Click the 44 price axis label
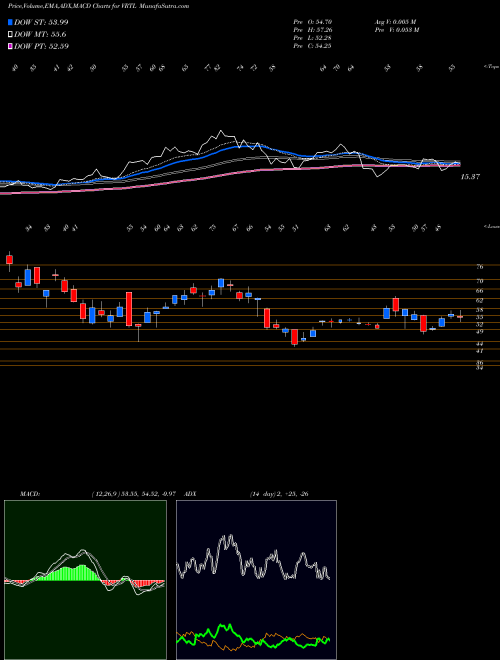Image resolution: width=500 pixels, height=660 pixels. (480, 344)
